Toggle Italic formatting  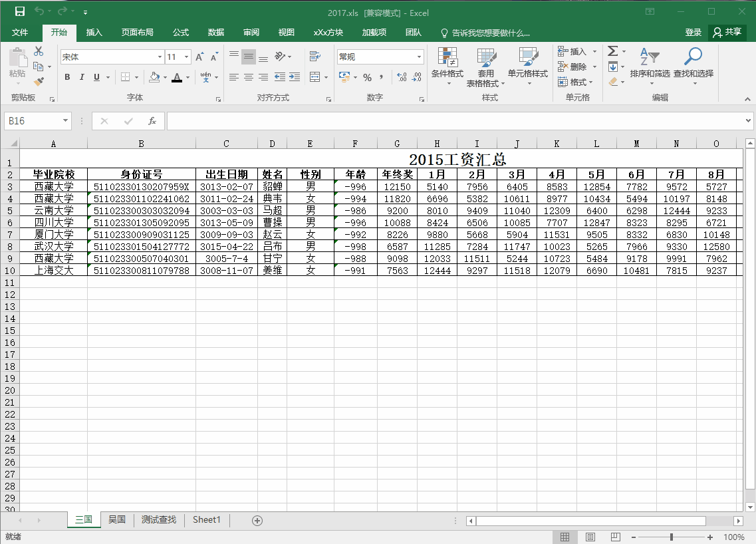click(82, 77)
